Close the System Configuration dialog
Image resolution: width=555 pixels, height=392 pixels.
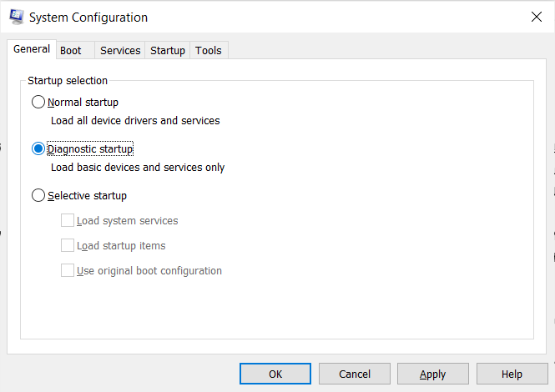click(x=535, y=17)
